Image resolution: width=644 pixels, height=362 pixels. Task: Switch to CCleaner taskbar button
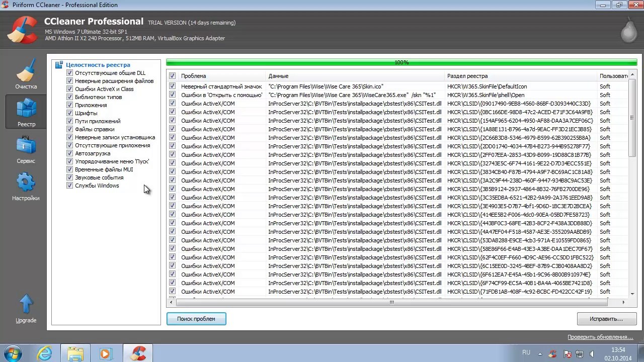(x=137, y=353)
